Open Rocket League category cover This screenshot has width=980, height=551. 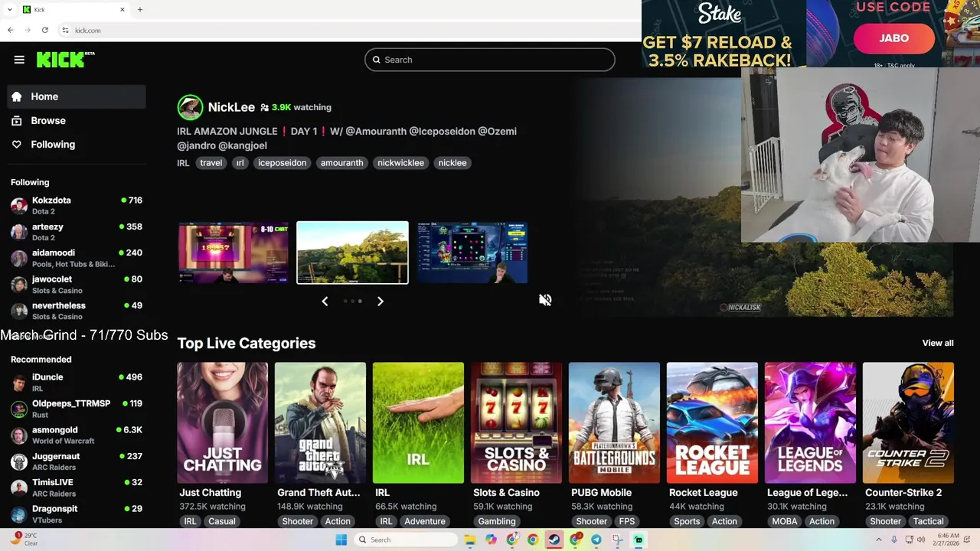[x=712, y=422]
